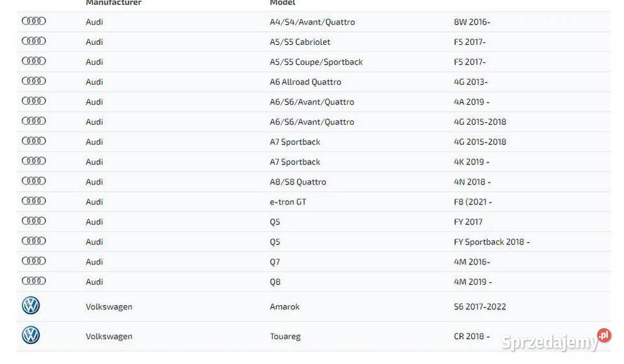
Task: Select the S6 2017-2022 generation text
Action: click(x=480, y=307)
